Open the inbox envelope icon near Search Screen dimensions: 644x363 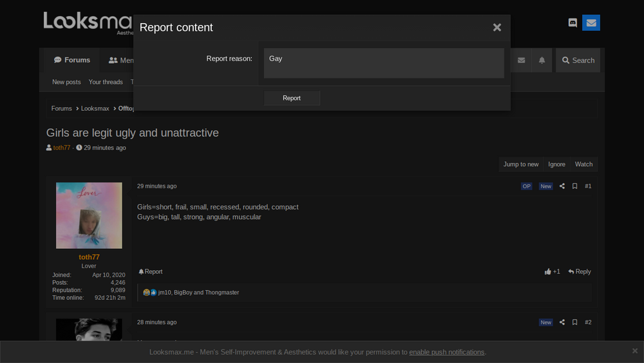[521, 61]
